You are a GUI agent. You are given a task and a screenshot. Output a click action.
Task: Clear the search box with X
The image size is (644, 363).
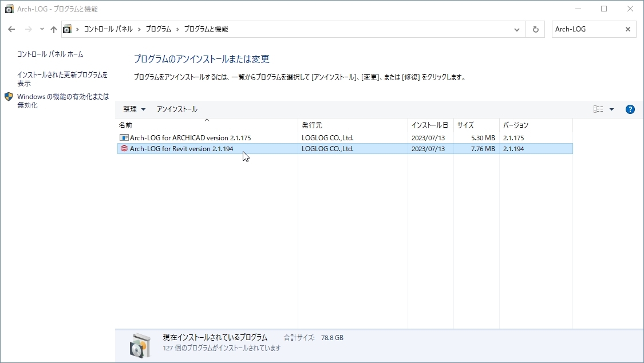[628, 29]
